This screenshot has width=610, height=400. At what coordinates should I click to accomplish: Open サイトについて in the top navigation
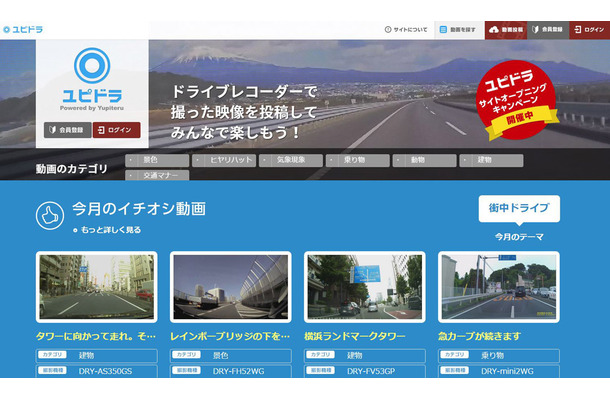pos(408,29)
